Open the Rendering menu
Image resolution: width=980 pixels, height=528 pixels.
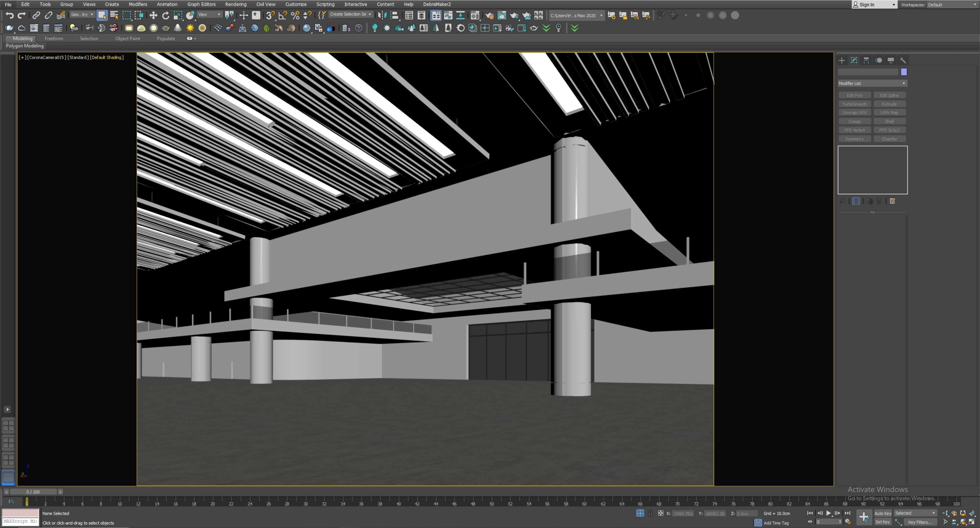pos(236,4)
